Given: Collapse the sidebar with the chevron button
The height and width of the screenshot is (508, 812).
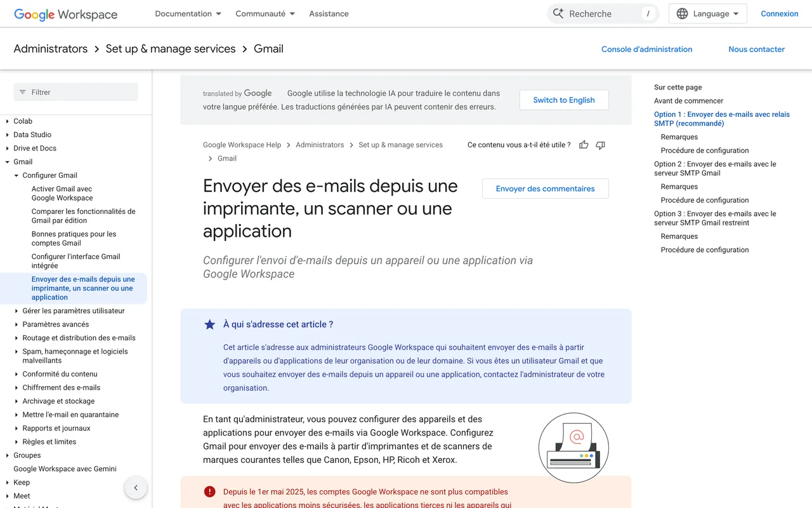Looking at the screenshot, I should click(136, 488).
